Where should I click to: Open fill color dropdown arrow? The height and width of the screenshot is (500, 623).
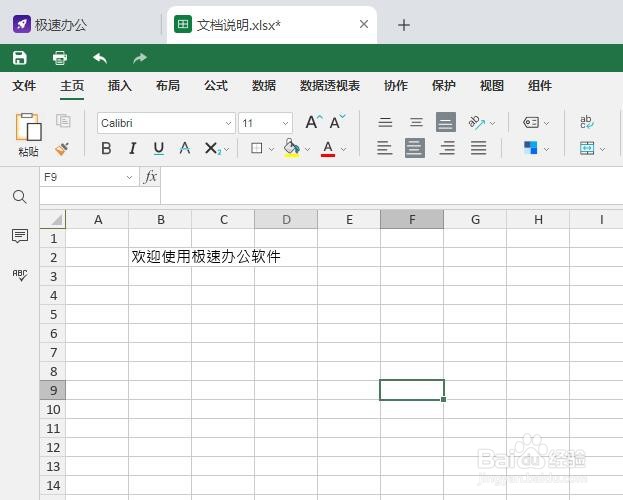pyautogui.click(x=307, y=149)
